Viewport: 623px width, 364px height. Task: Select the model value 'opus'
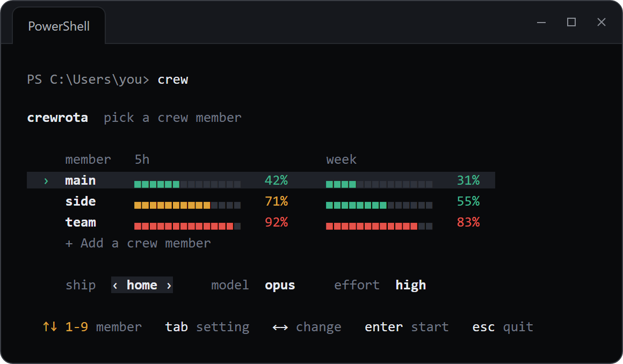280,285
